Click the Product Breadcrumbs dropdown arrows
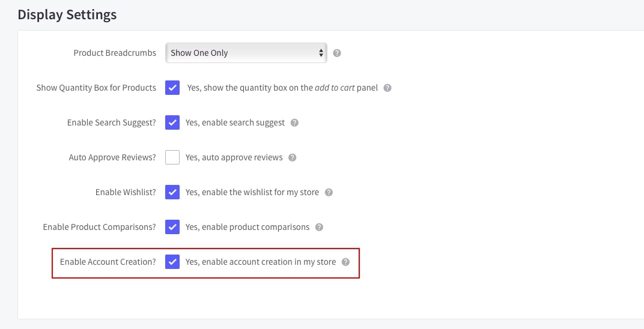This screenshot has height=329, width=644. [321, 53]
